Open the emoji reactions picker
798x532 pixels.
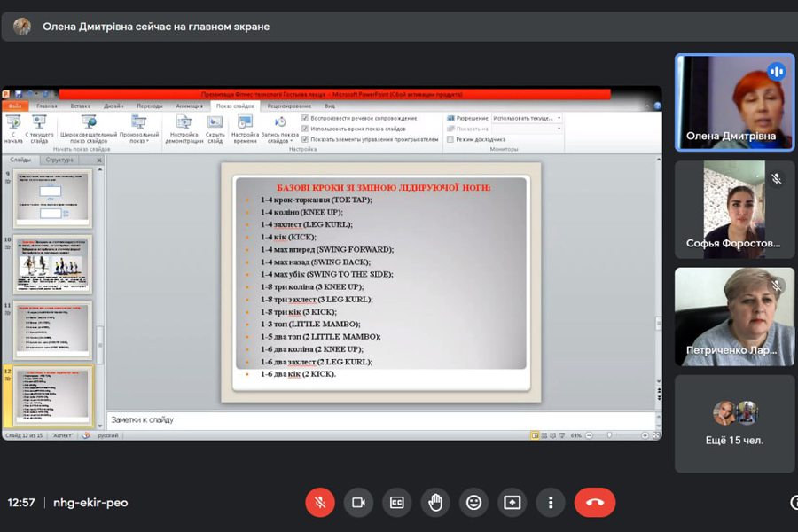(x=474, y=503)
